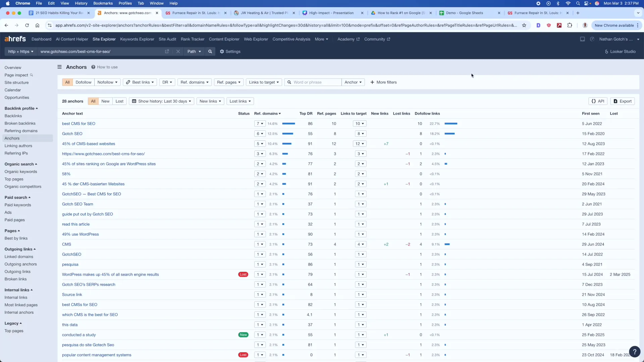Click the How to use help icon
This screenshot has width=644, height=362.
tap(93, 67)
